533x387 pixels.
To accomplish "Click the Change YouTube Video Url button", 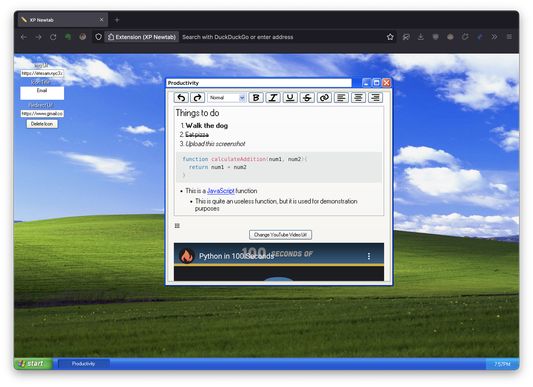I will point(280,235).
